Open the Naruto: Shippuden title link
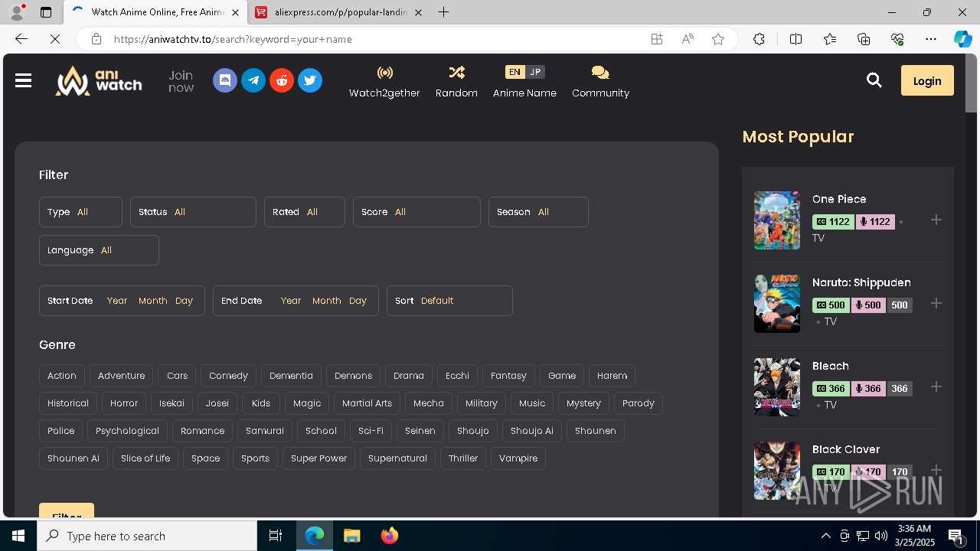 click(x=861, y=282)
